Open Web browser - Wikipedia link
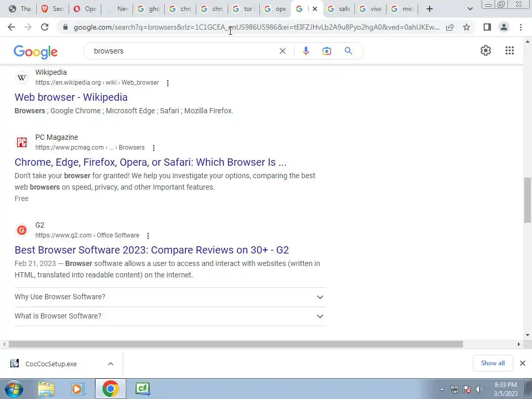The width and height of the screenshot is (532, 399). coord(71,97)
